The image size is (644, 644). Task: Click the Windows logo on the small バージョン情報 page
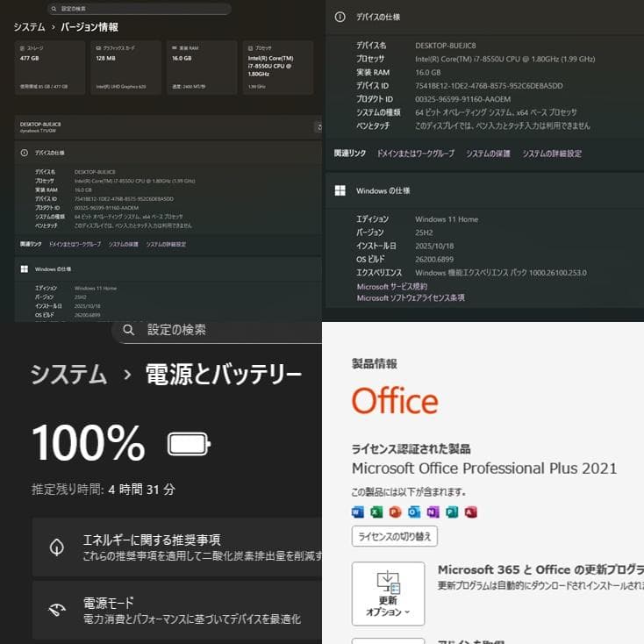coord(25,269)
